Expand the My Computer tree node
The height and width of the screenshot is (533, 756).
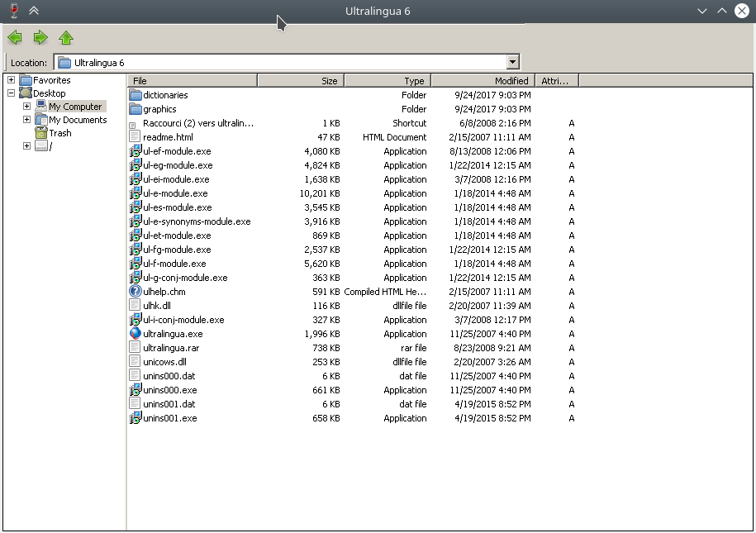tap(26, 107)
